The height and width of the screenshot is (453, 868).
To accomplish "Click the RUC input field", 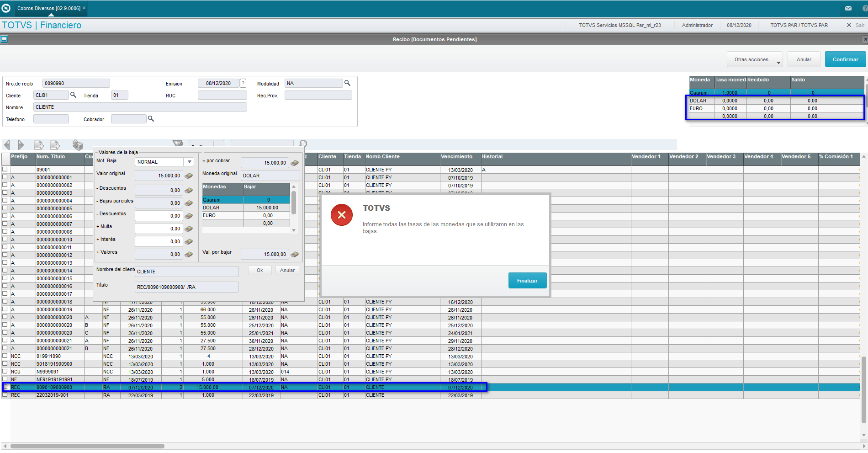I will coord(222,95).
